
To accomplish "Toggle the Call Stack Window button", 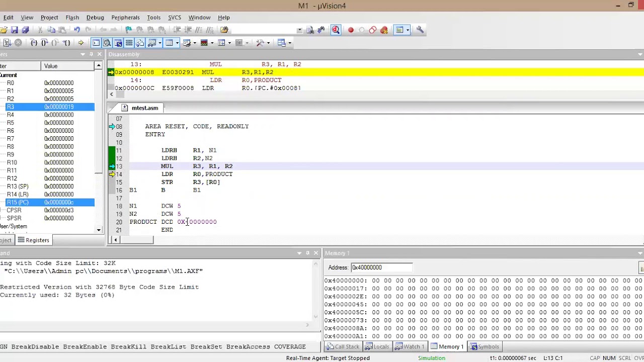I will tap(140, 43).
